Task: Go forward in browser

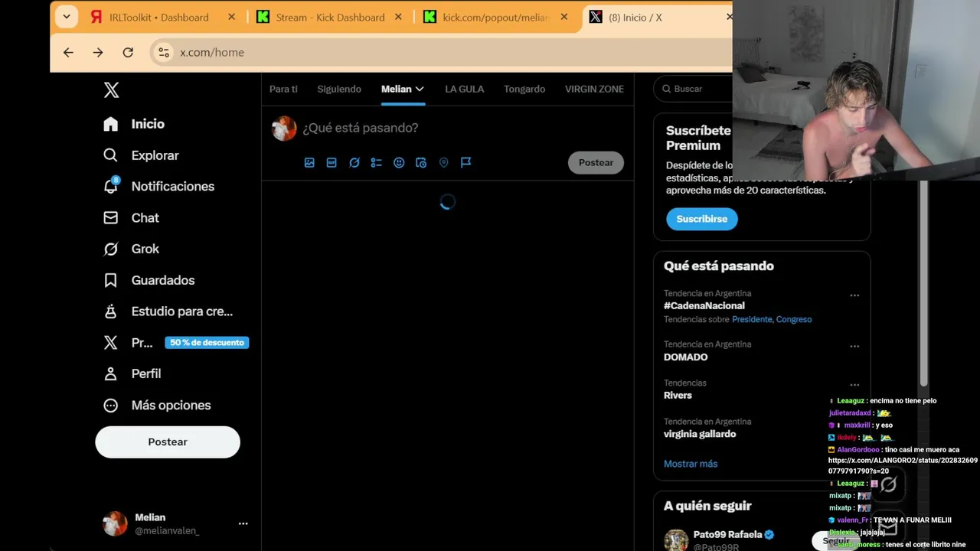Action: [x=97, y=52]
